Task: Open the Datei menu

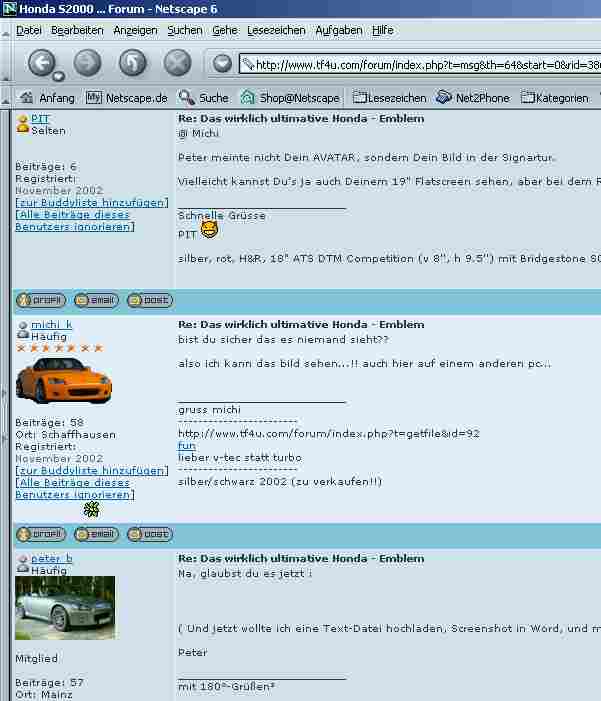Action: point(29,30)
